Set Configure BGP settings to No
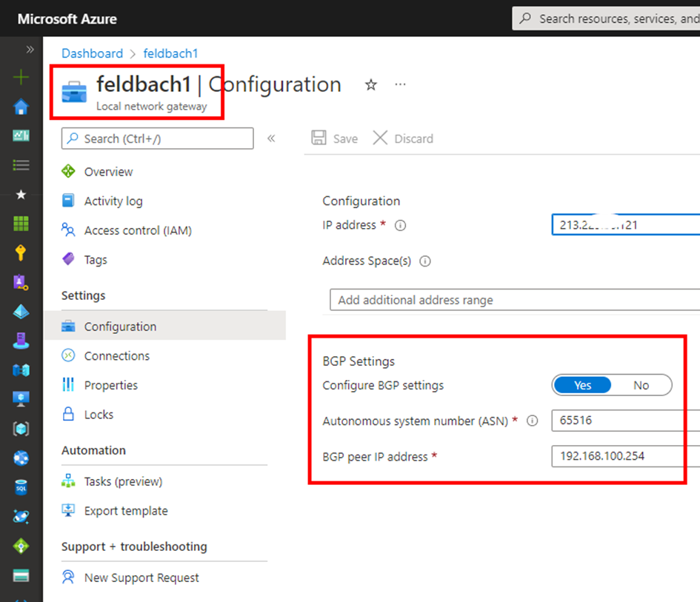The width and height of the screenshot is (700, 602). click(x=641, y=385)
